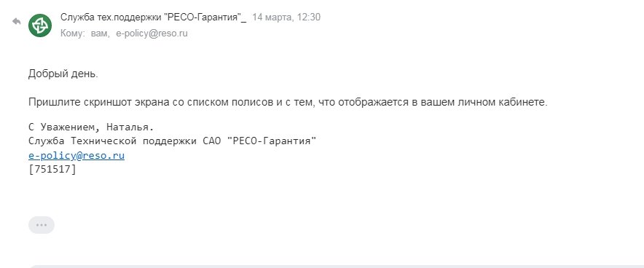Viewport: 644px width, 268px height.
Task: Open the underlined e-policy@reso.ru signature link
Action: tap(76, 156)
